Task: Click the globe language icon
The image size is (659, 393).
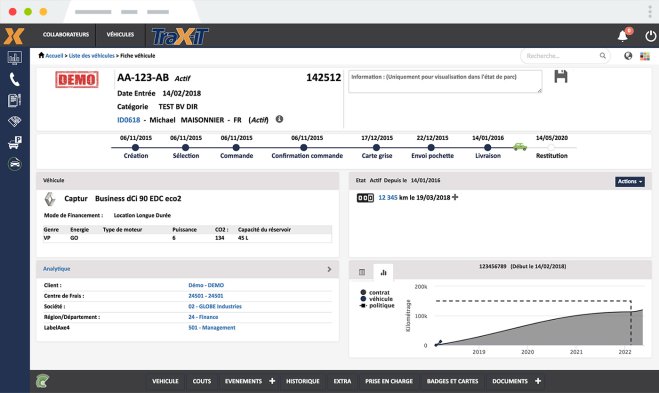Action: [x=628, y=56]
